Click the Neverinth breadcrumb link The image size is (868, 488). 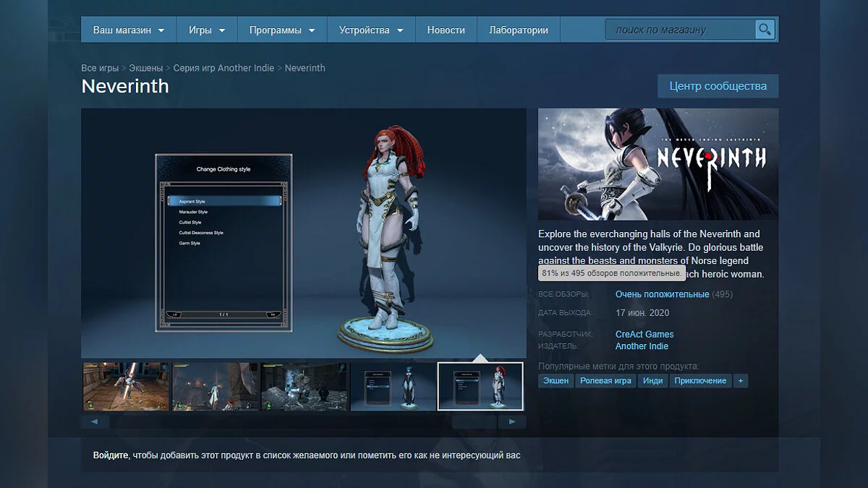(305, 68)
